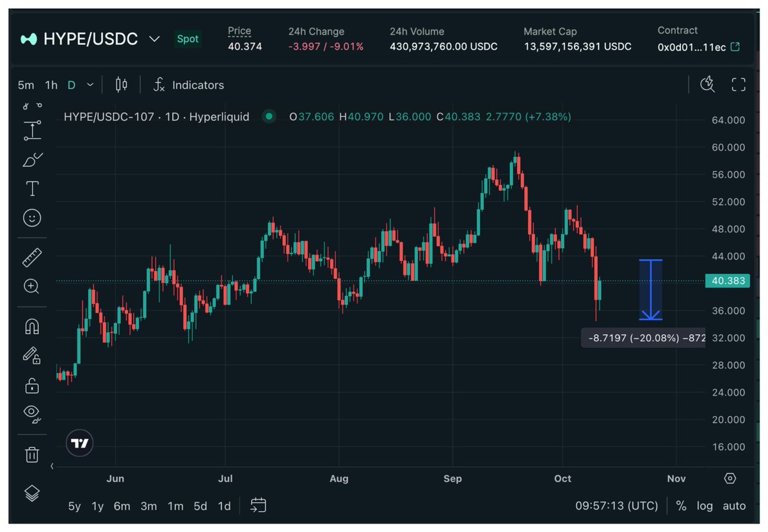
Task: Open the object tree layers icon
Action: pos(32,493)
